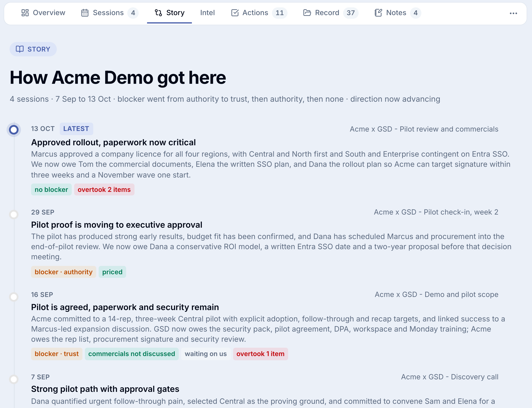Click the Actions count badge 11

280,13
